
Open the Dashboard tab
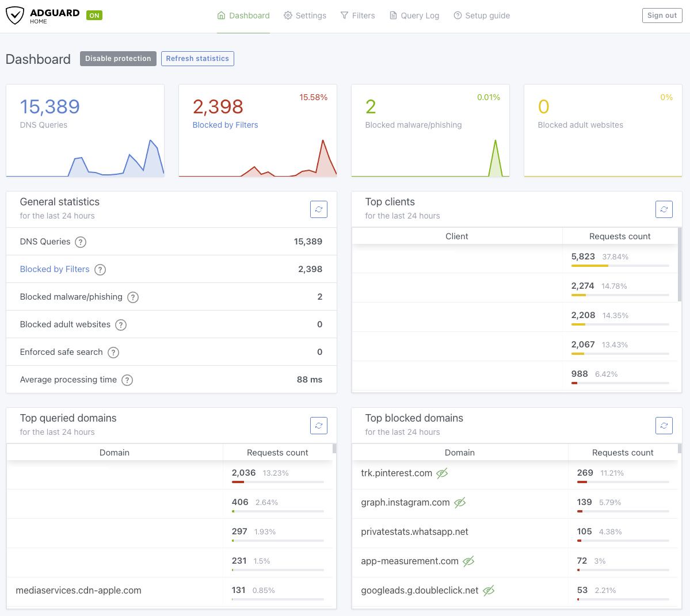click(x=243, y=16)
